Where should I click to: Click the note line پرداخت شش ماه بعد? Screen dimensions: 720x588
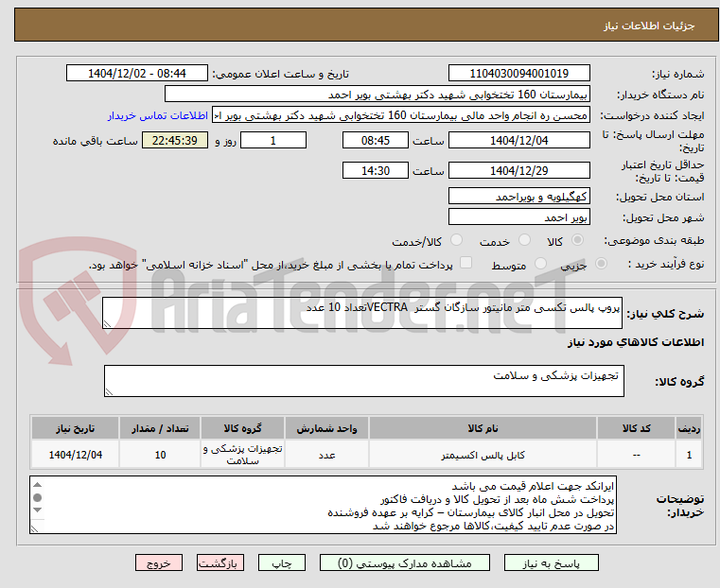498,499
